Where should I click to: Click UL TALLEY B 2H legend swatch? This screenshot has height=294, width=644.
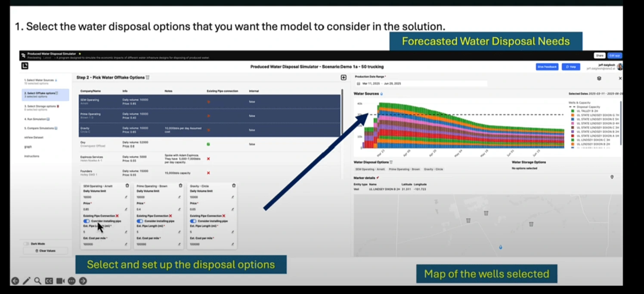click(572, 111)
